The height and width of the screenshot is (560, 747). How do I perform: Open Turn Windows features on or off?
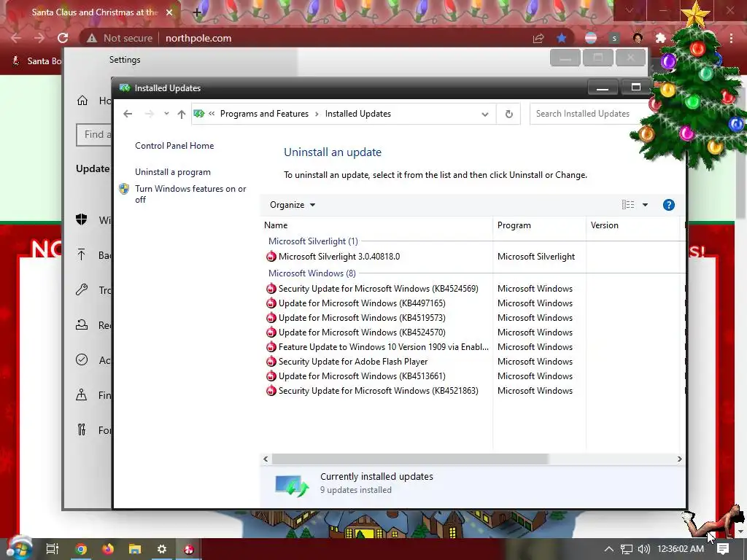click(190, 194)
